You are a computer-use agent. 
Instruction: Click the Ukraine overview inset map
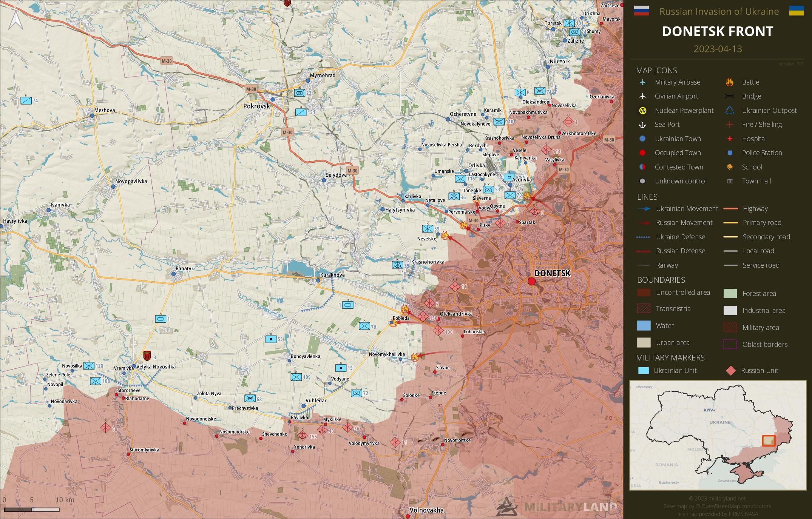[718, 435]
